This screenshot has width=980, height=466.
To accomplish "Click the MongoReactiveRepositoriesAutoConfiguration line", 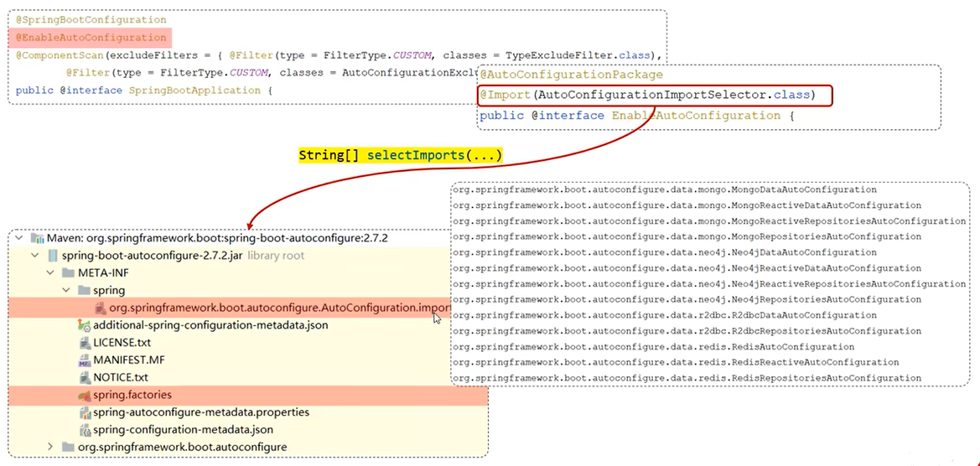I will 709,220.
